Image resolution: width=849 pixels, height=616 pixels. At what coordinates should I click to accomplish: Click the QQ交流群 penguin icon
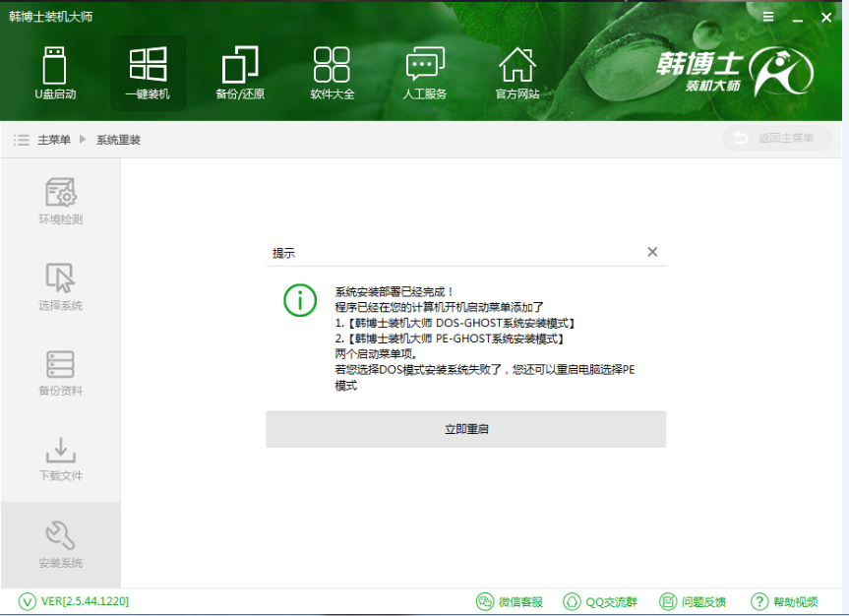tap(572, 601)
